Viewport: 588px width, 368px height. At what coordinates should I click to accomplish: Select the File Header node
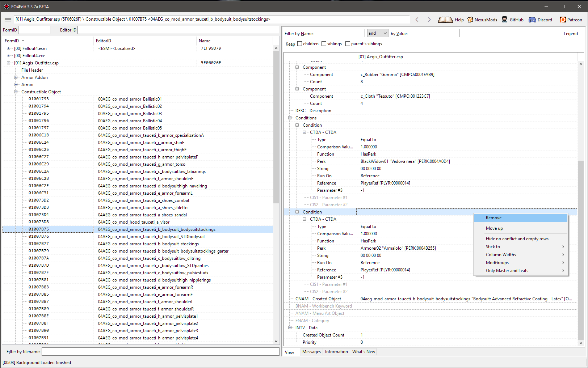pyautogui.click(x=32, y=70)
